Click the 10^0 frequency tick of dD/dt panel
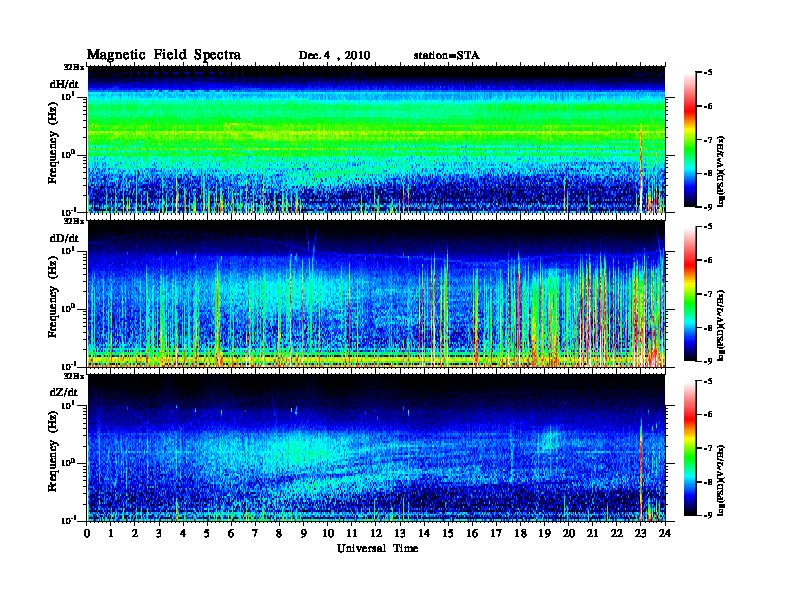This screenshot has height=612, width=792. [x=68, y=309]
